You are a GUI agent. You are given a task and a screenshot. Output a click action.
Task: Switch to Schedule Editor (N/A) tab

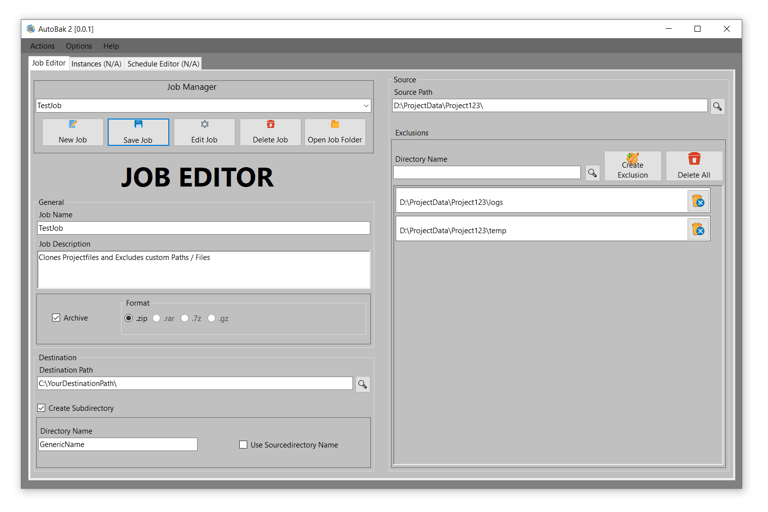tap(163, 64)
